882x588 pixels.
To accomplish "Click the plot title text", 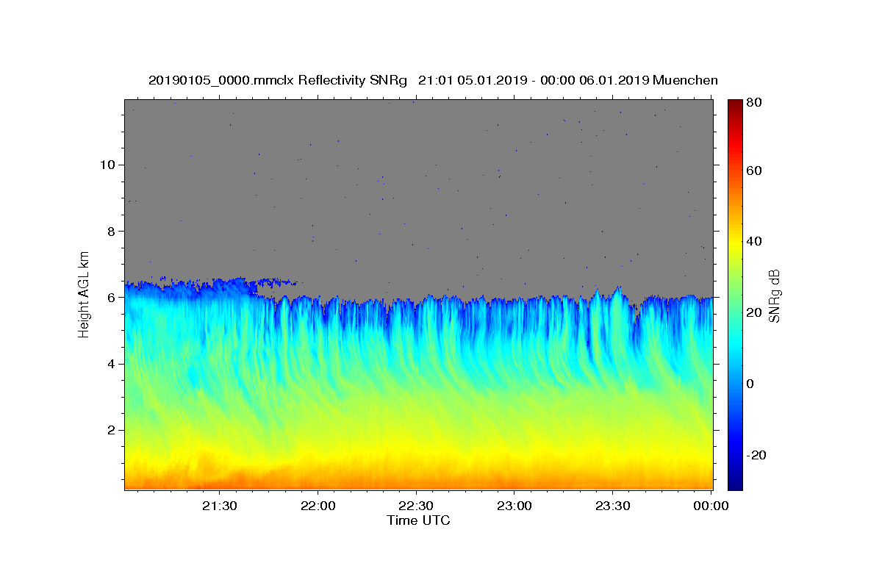I will point(433,80).
